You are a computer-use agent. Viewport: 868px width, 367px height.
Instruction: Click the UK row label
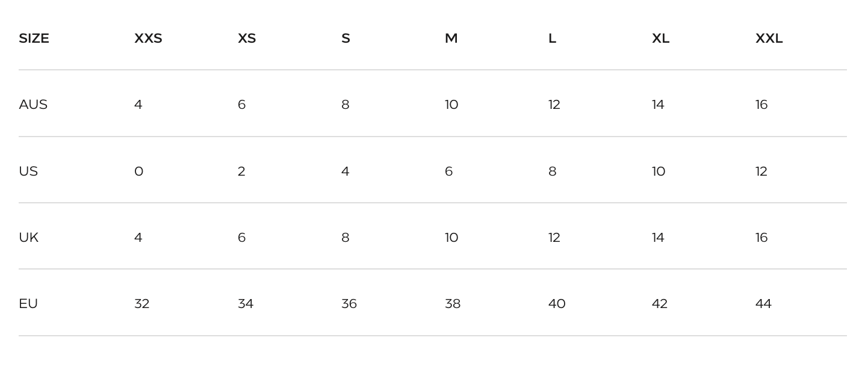tap(28, 238)
